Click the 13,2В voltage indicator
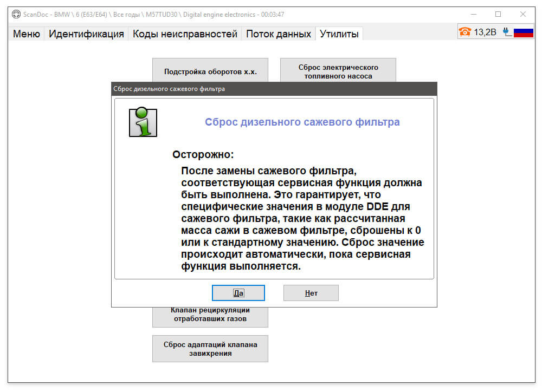Image resolution: width=542 pixels, height=392 pixels. point(485,32)
